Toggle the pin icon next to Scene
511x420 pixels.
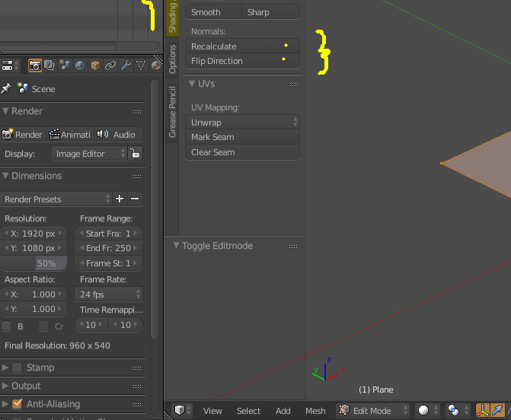pos(6,88)
